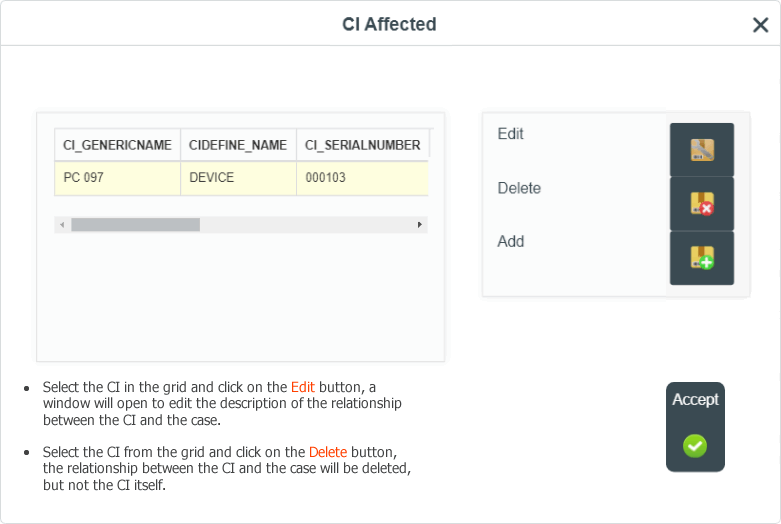Click the grid scrollbar left arrow
This screenshot has height=524, width=781.
point(62,225)
